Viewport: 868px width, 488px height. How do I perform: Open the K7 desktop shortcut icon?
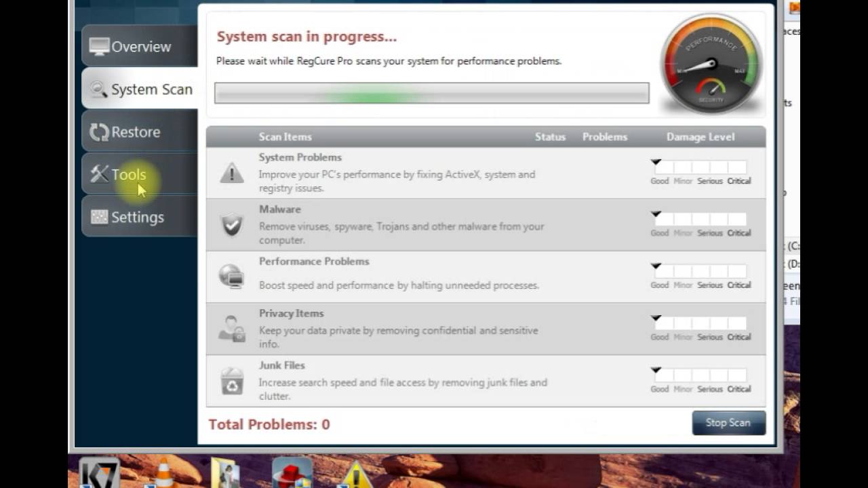coord(100,473)
